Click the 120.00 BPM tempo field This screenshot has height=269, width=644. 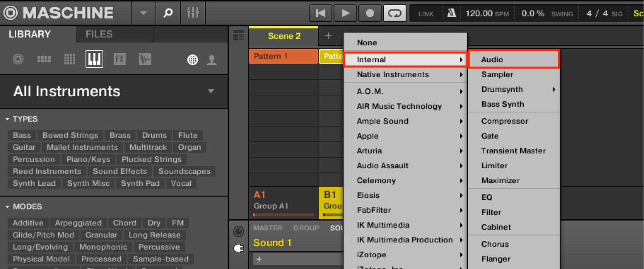click(x=487, y=14)
